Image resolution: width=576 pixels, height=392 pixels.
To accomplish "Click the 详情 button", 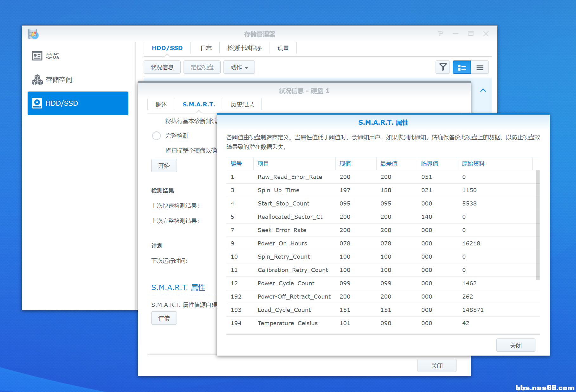I will (x=164, y=318).
